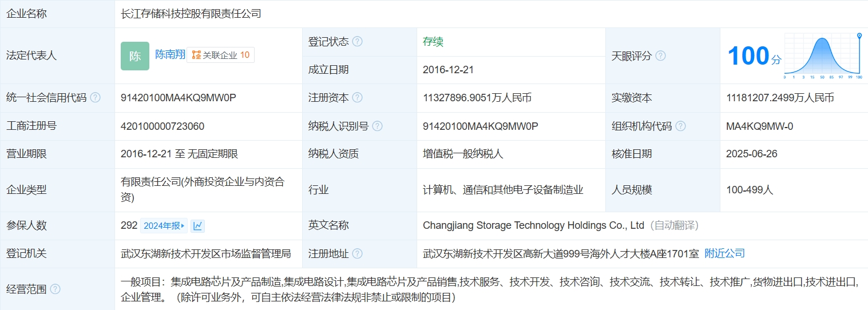Open the trend chart icon beside 2024年报
Screen dimensions: 868x310
pos(197,226)
